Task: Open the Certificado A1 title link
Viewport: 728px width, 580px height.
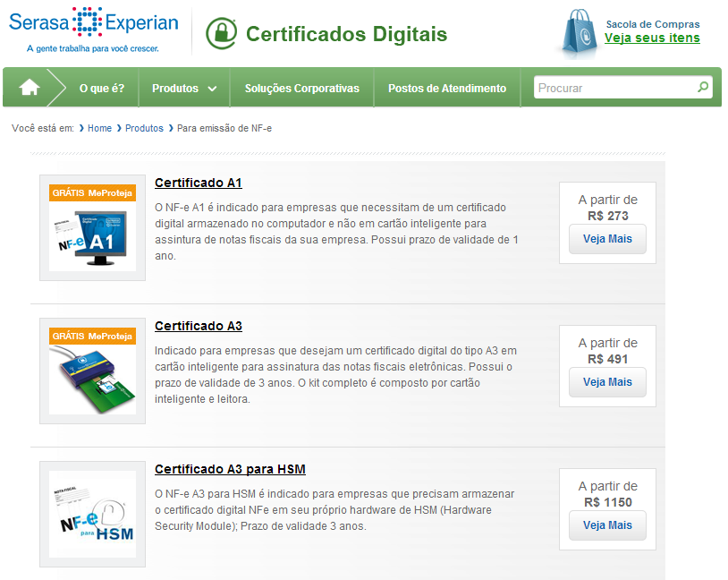Action: [199, 183]
